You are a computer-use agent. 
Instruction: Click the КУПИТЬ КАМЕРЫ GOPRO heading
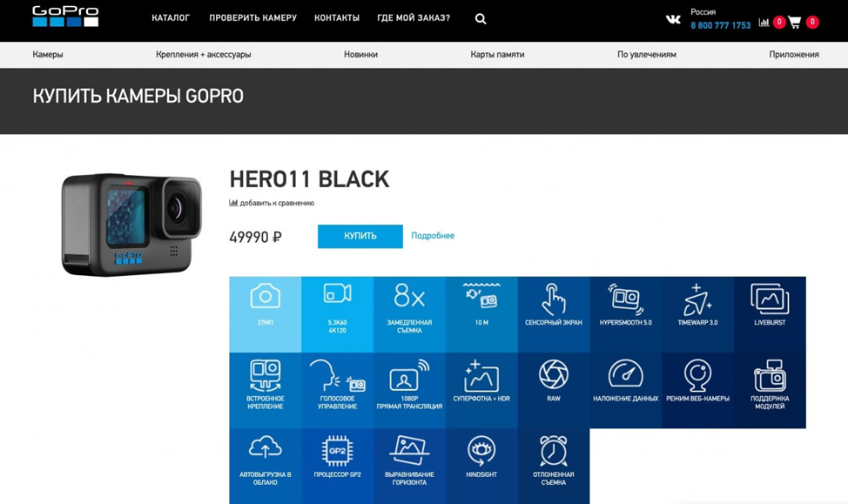pos(138,97)
